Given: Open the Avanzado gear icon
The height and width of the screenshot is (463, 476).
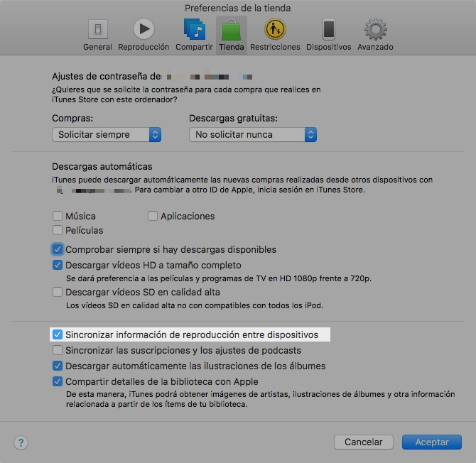Looking at the screenshot, I should tap(376, 29).
